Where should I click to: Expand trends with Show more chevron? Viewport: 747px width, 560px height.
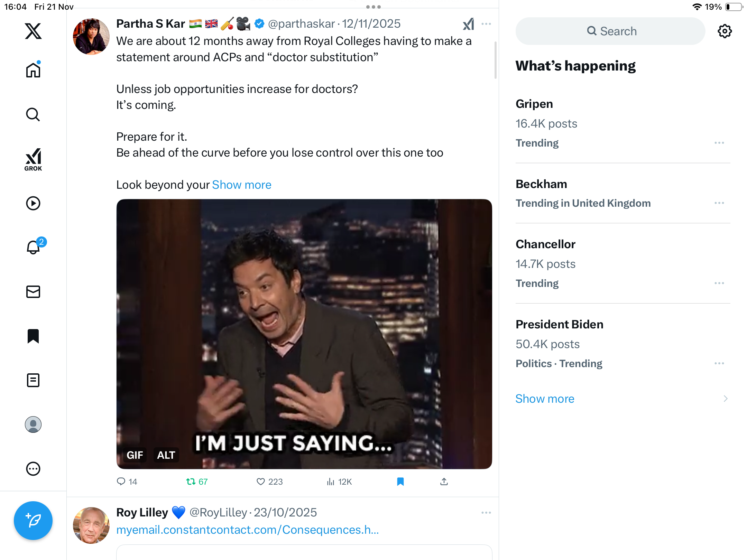click(x=726, y=399)
